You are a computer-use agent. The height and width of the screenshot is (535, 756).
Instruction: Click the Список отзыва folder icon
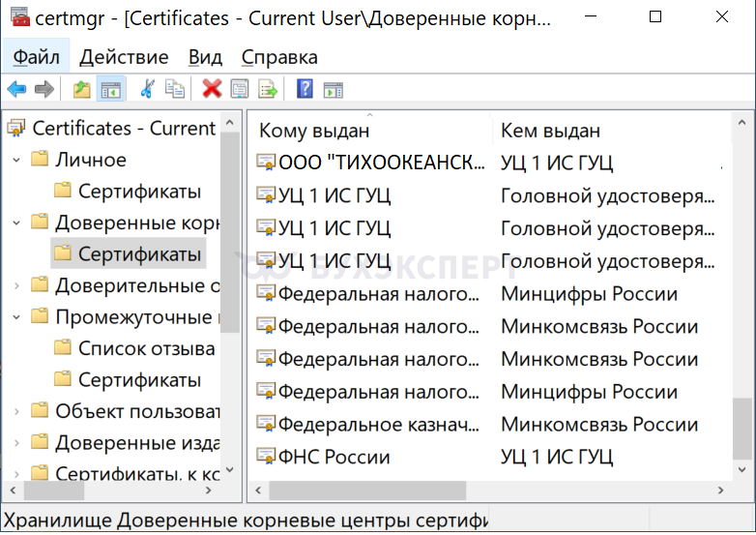click(63, 347)
